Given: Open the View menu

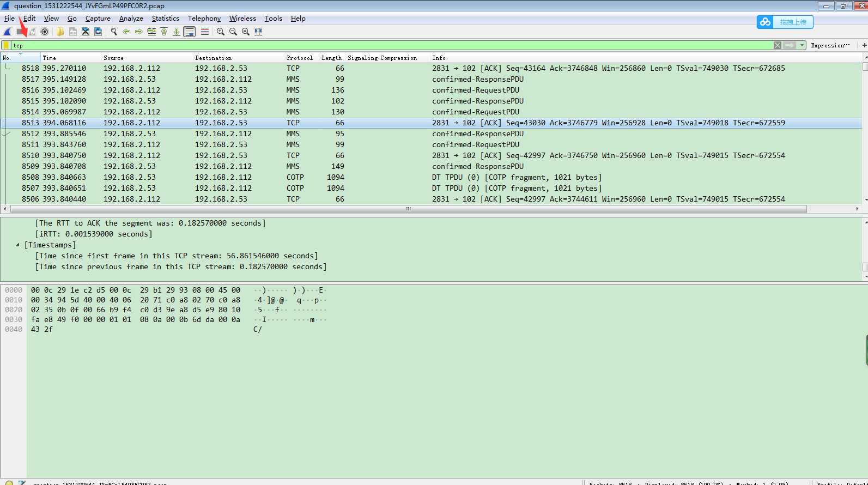Looking at the screenshot, I should pyautogui.click(x=51, y=19).
